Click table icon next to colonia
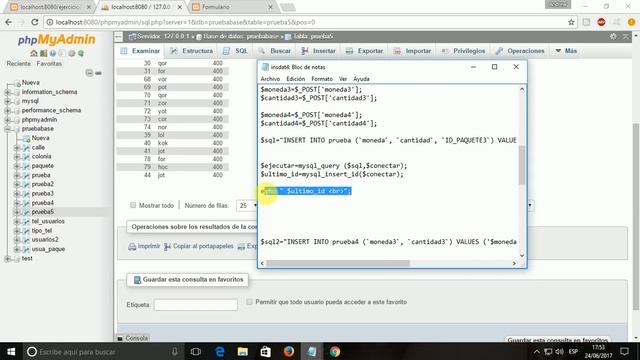The height and width of the screenshot is (360, 640). click(26, 157)
